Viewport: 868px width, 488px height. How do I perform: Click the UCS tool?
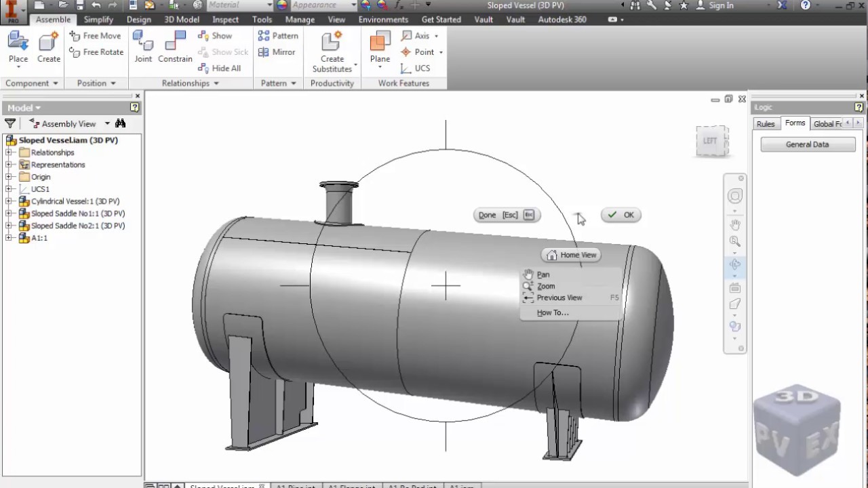click(416, 68)
